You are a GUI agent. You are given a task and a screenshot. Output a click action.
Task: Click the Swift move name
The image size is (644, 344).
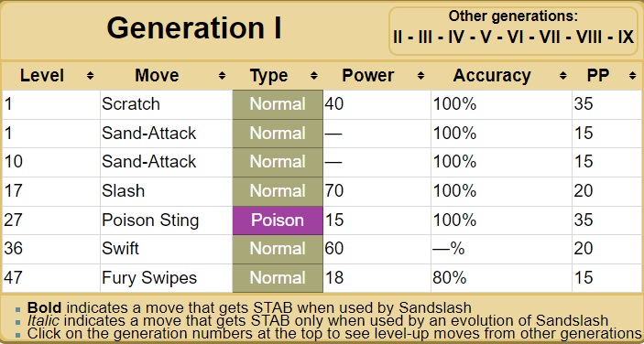[120, 249]
